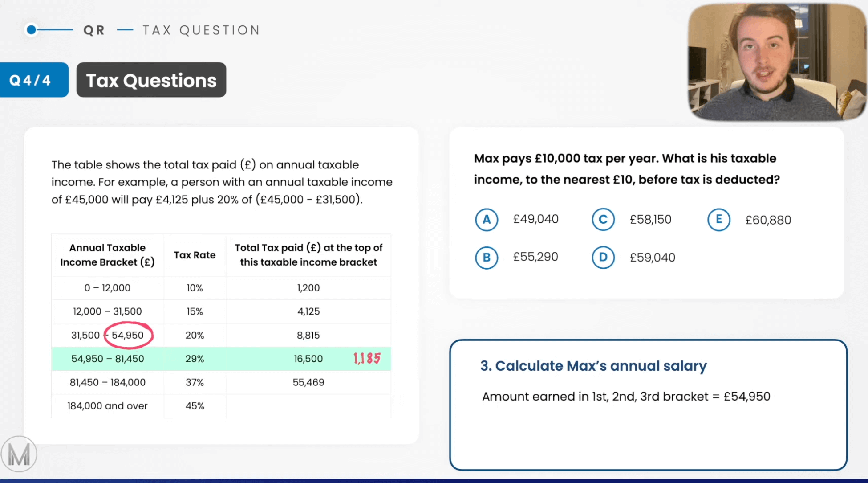Image resolution: width=868 pixels, height=483 pixels.
Task: Select answer option C circle
Action: pyautogui.click(x=603, y=220)
